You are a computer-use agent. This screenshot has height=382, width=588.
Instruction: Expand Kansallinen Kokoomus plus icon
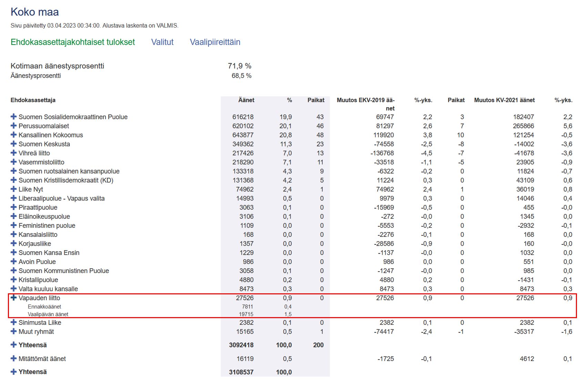point(13,135)
